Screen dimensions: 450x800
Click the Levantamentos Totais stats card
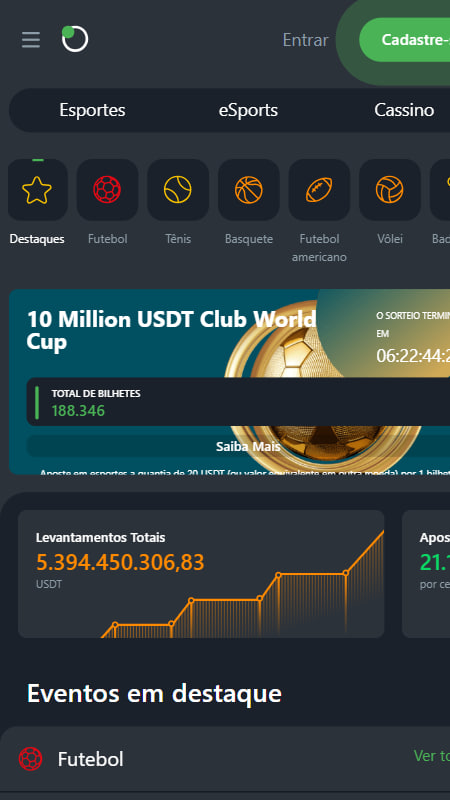201,574
